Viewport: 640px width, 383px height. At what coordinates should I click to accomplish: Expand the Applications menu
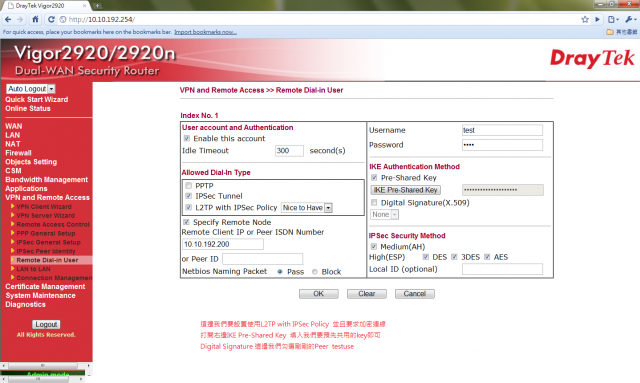point(26,189)
